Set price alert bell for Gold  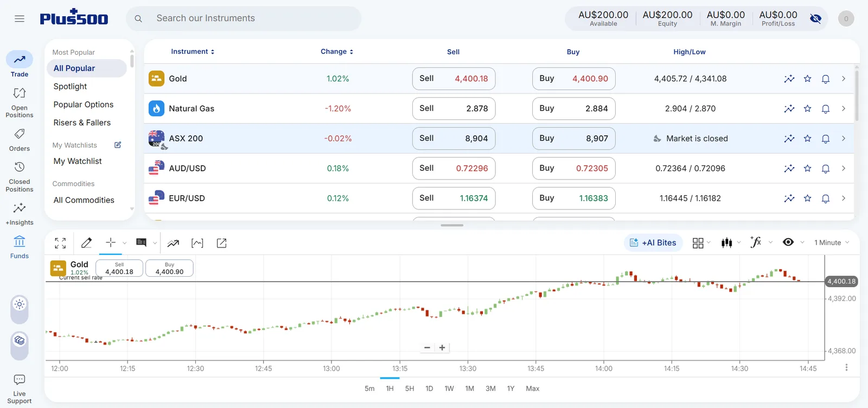pos(825,79)
